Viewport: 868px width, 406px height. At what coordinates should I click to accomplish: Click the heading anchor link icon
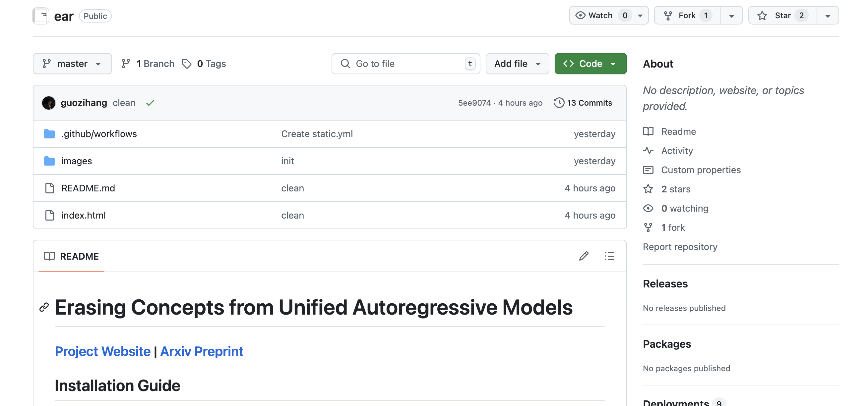click(44, 307)
